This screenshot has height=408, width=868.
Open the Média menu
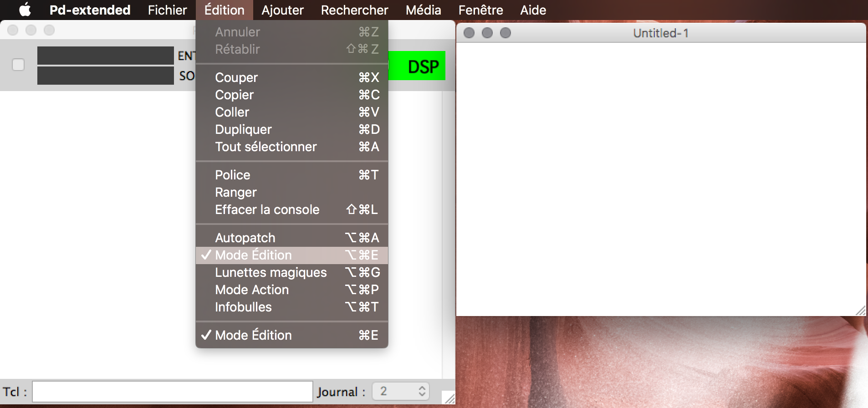423,10
